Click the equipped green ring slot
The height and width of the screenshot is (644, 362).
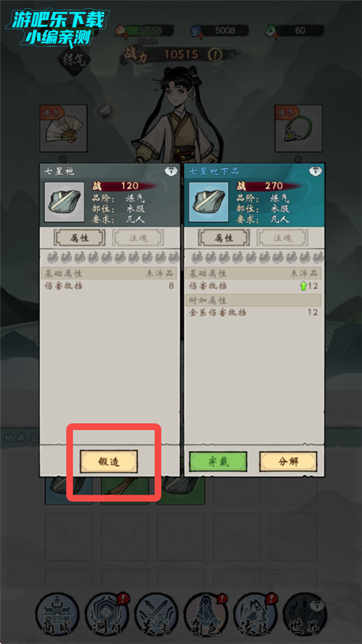pos(299,128)
